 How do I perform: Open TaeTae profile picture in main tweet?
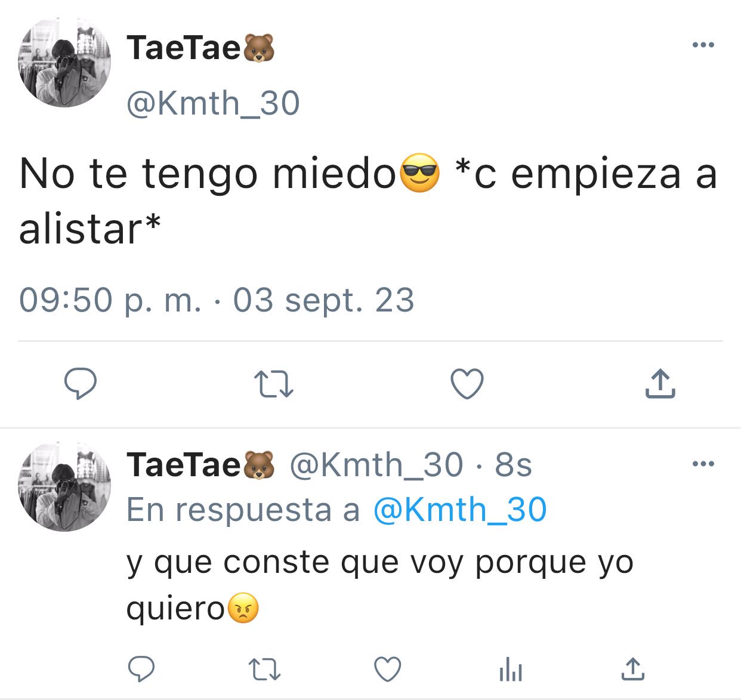(64, 62)
